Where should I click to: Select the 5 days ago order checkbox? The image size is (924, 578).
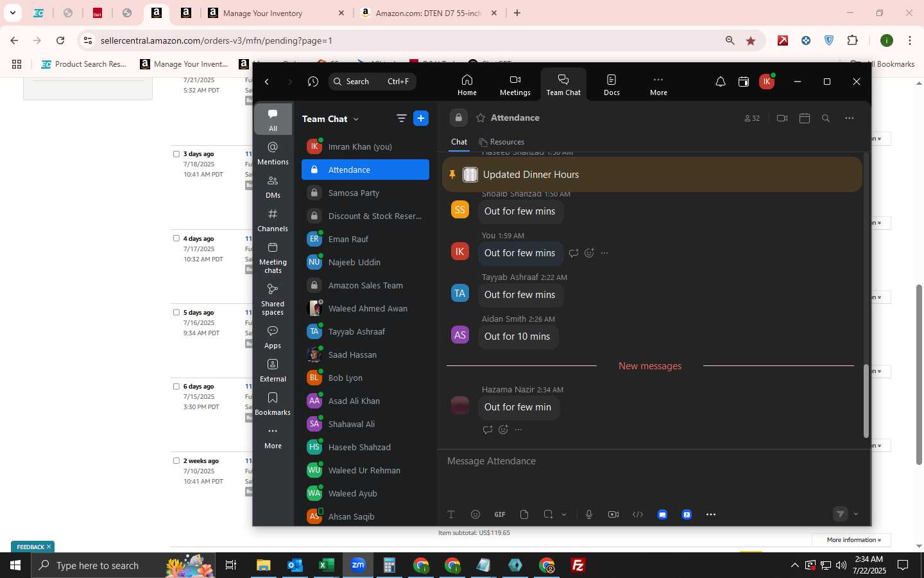coord(176,313)
